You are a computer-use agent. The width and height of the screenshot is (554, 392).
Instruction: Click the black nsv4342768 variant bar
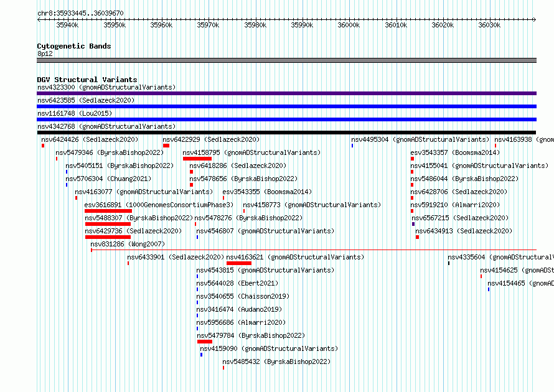point(286,133)
